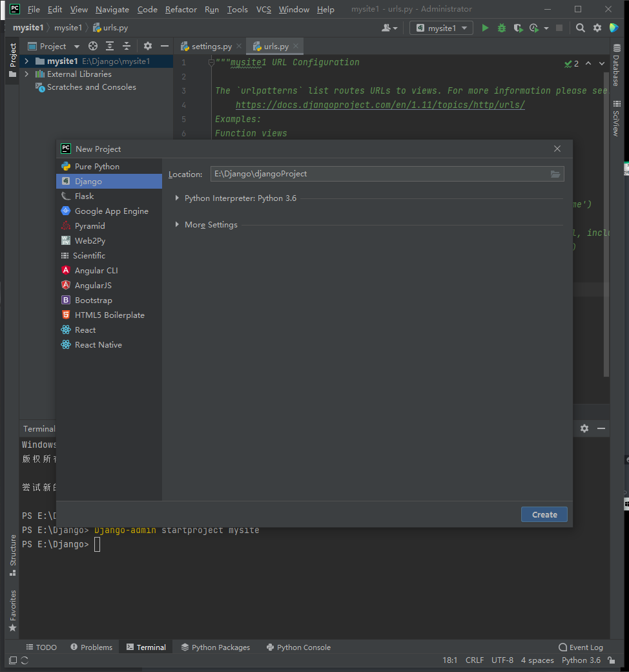Open Search Everywhere magnifier

click(580, 28)
